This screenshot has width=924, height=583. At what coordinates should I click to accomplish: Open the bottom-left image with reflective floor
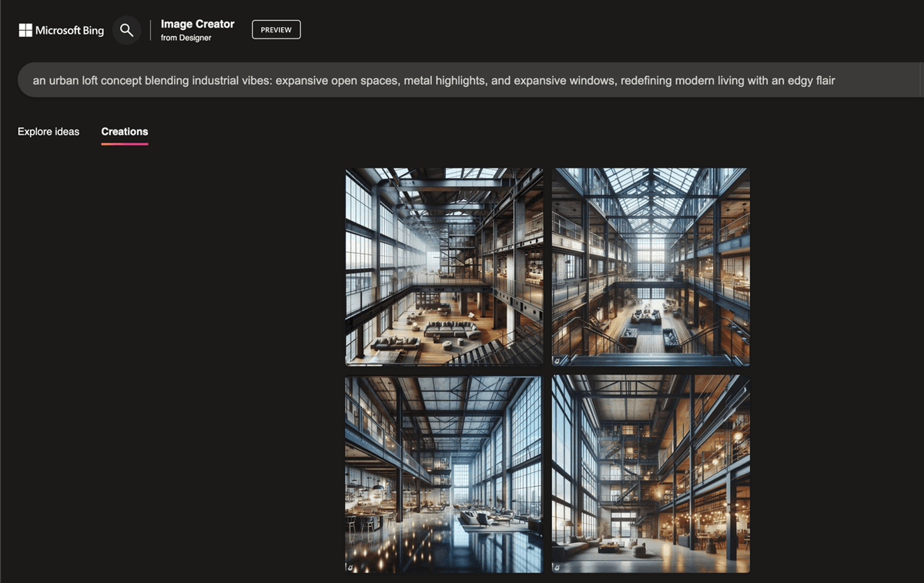[444, 474]
